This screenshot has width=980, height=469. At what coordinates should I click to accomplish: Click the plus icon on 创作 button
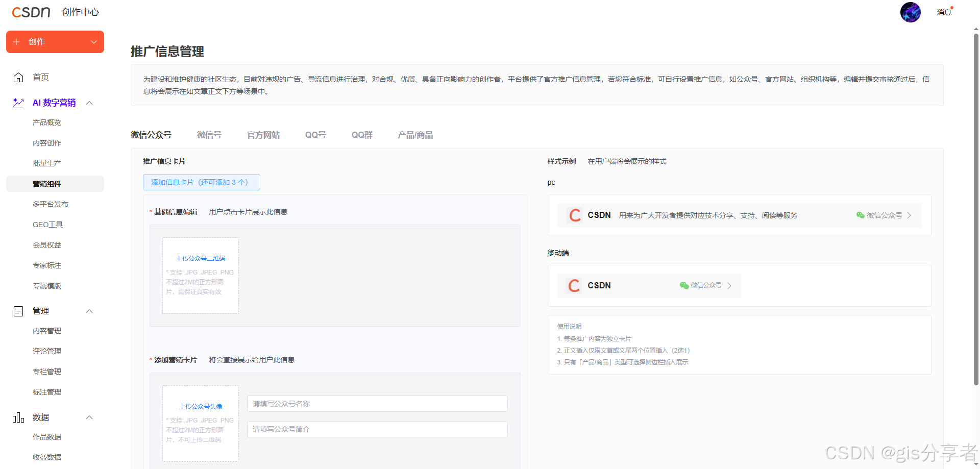click(16, 42)
